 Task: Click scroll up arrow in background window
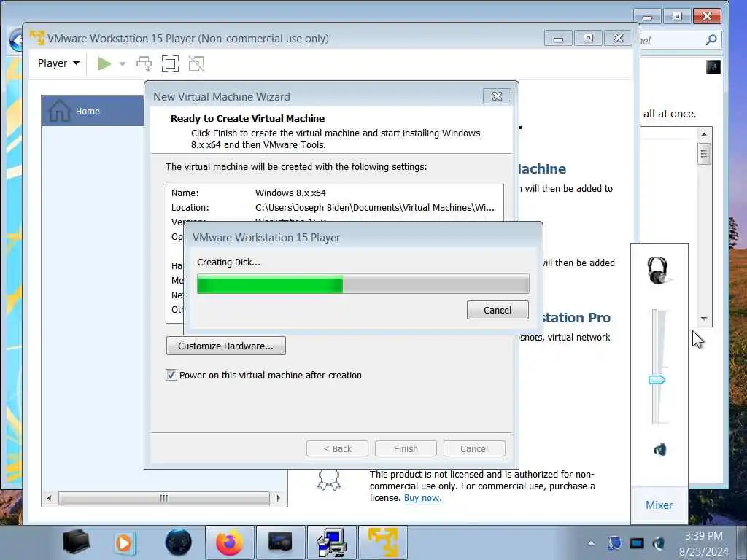pyautogui.click(x=704, y=135)
